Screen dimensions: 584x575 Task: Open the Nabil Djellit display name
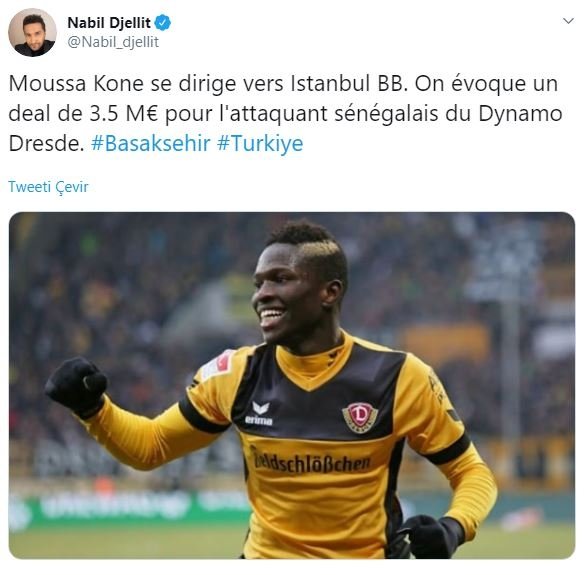[x=109, y=23]
